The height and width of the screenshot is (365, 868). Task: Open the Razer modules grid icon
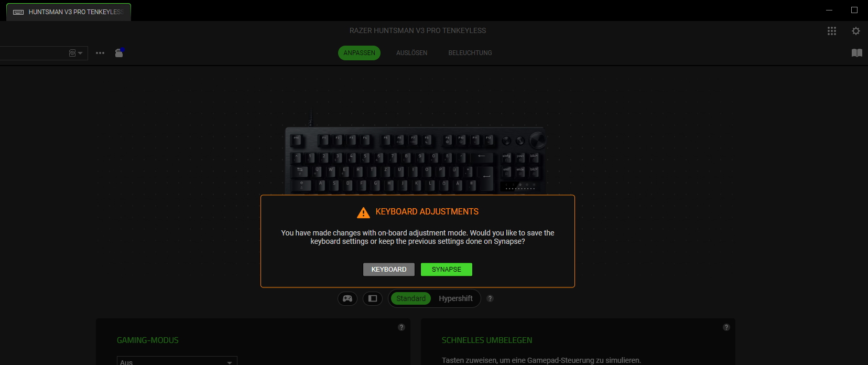(832, 31)
